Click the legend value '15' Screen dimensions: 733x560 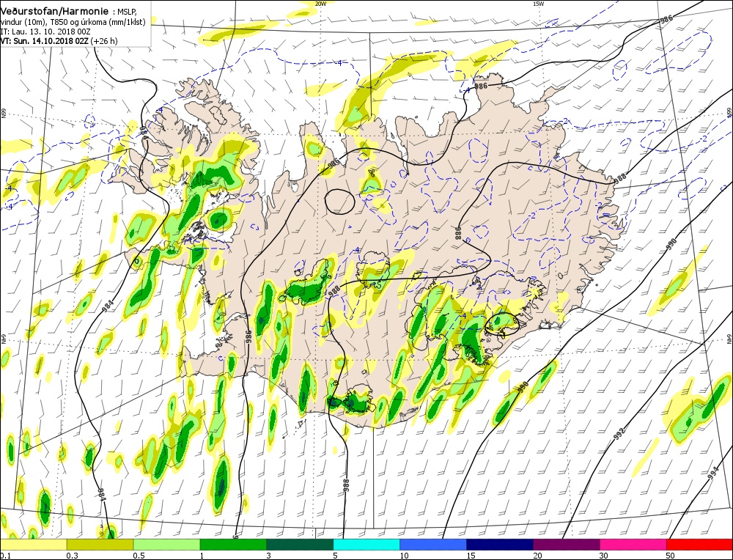point(471,556)
